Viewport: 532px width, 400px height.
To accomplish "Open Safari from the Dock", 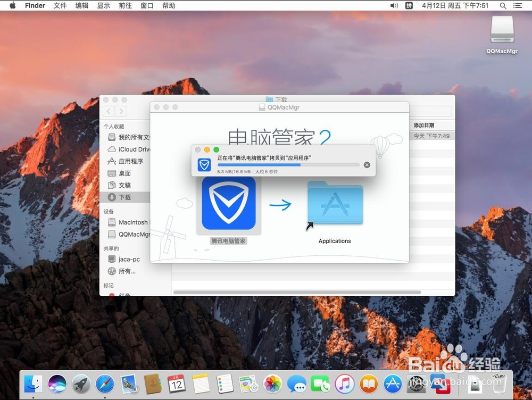I will 105,384.
